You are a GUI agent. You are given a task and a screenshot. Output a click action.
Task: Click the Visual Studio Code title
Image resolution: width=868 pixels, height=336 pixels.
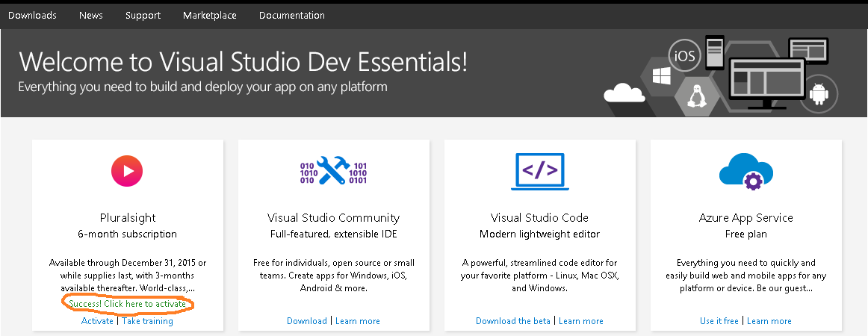(540, 218)
